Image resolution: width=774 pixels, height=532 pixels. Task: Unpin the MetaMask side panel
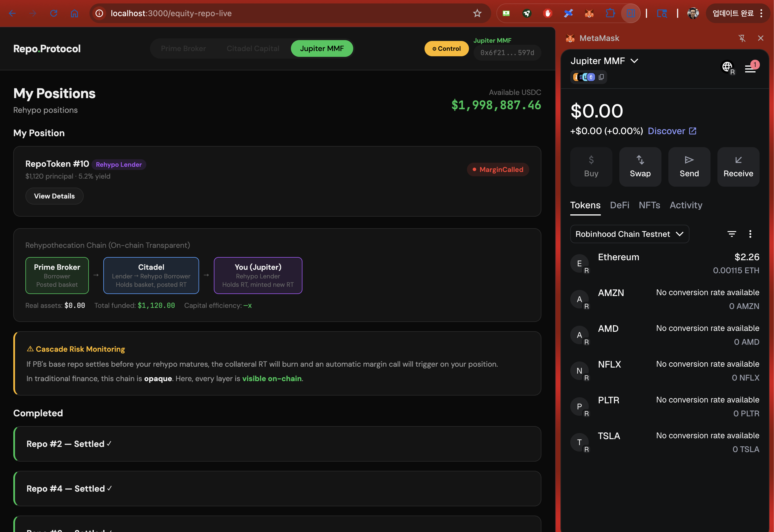(742, 38)
